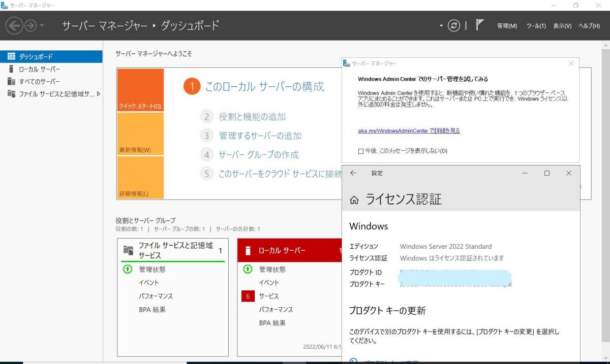
Task: Expand the ファイル サービス sidebar arrow
Action: [98, 94]
